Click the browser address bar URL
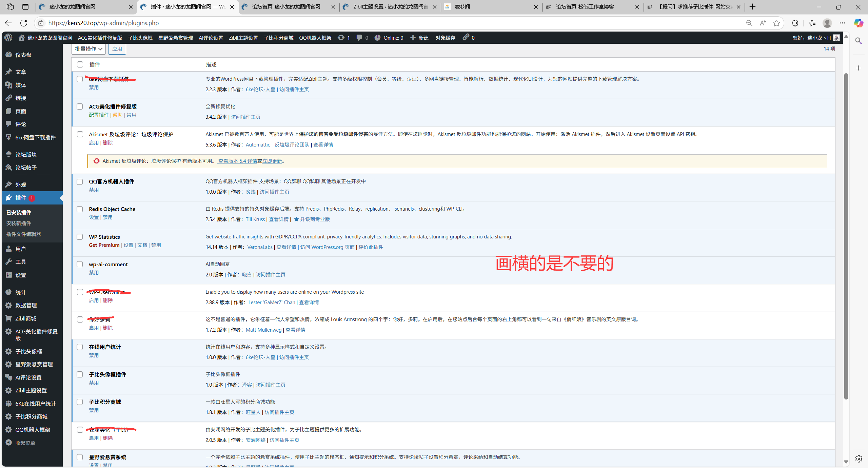The image size is (868, 468). [x=103, y=23]
